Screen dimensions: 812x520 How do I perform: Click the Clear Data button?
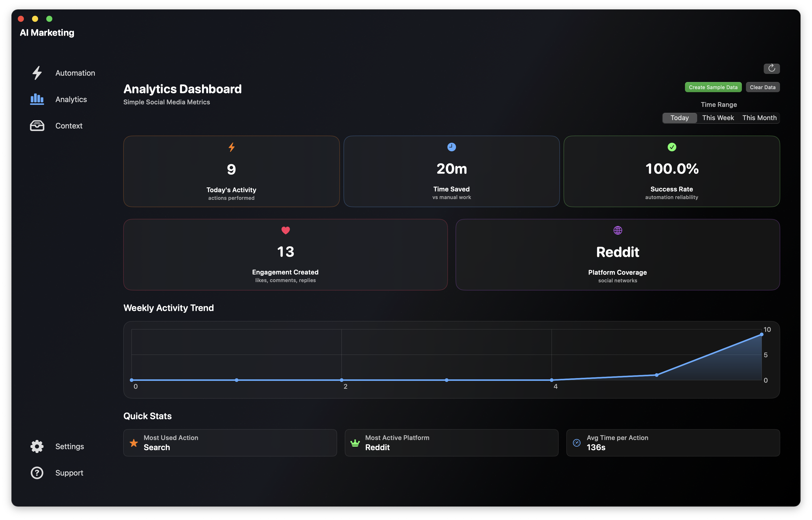coord(762,87)
